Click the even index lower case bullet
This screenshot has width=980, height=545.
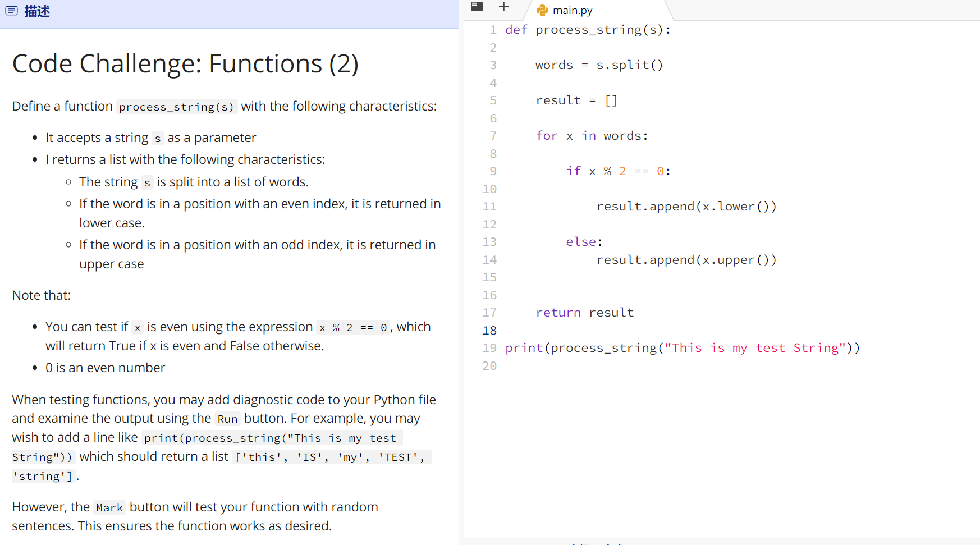tap(260, 213)
